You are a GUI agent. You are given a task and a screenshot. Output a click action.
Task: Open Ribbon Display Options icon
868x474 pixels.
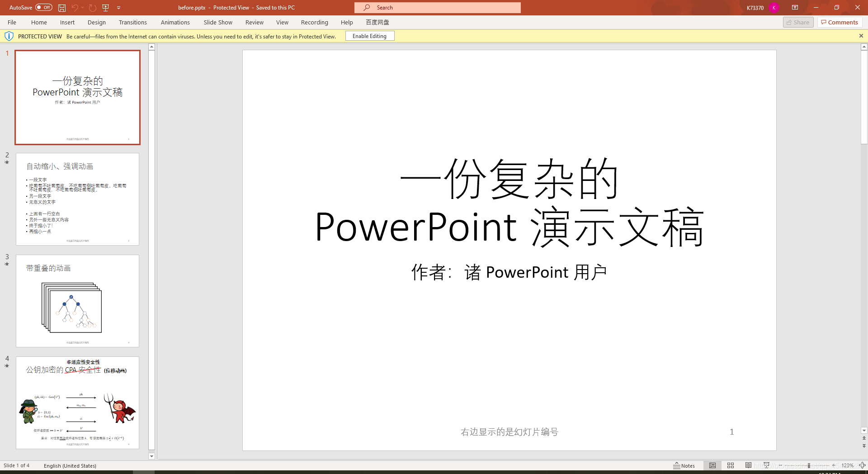coord(795,8)
